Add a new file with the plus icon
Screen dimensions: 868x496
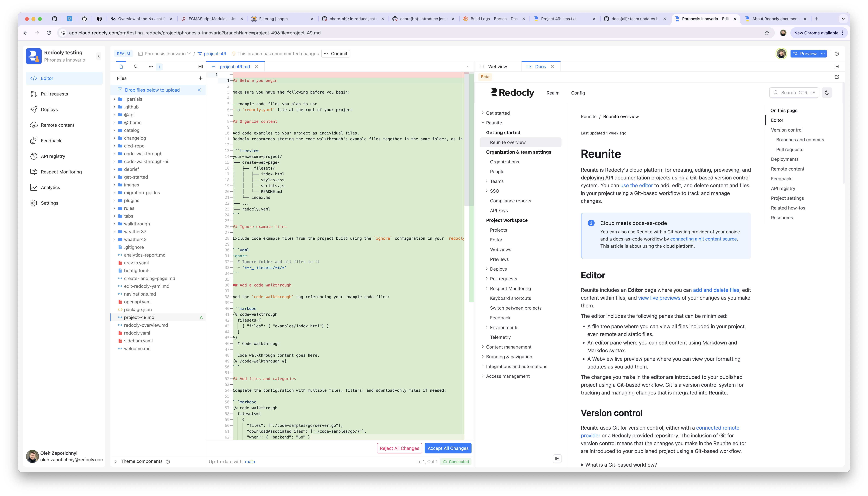point(201,78)
